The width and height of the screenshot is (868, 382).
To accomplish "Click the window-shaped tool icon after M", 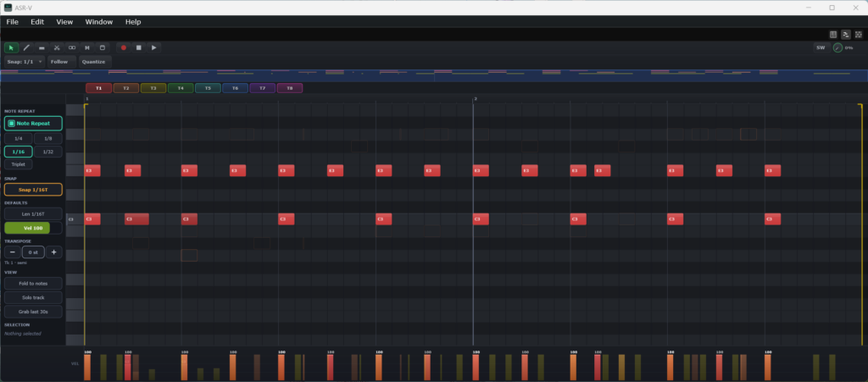I will [x=102, y=47].
